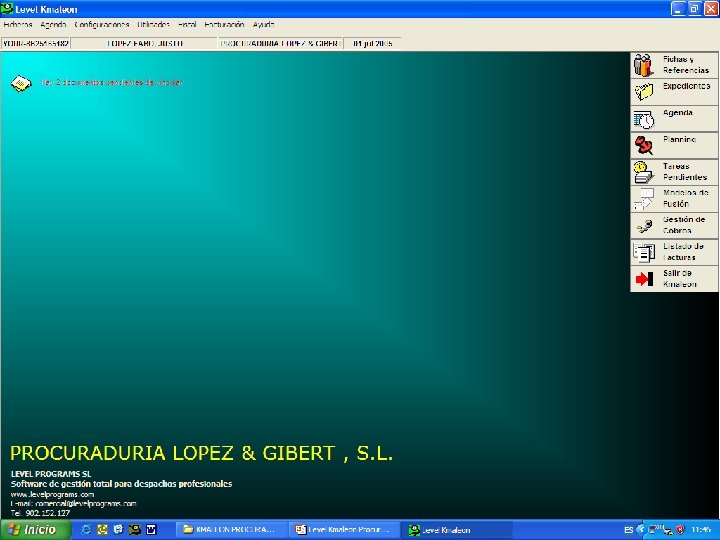The image size is (720, 540).
Task: Minimize the Level Kmaleon window
Action: pyautogui.click(x=678, y=9)
